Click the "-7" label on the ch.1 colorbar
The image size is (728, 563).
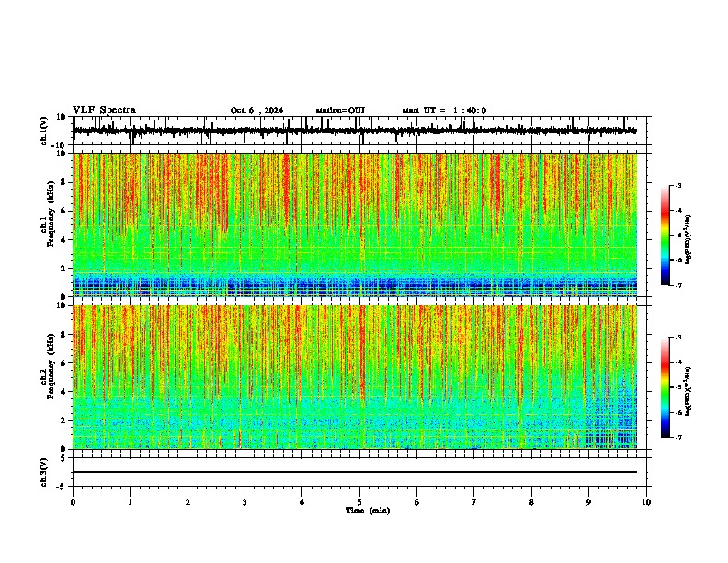(677, 285)
